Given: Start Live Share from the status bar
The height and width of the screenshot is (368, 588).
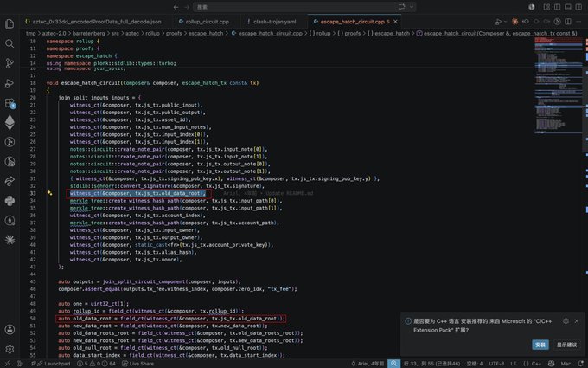Looking at the screenshot, I should point(138,364).
